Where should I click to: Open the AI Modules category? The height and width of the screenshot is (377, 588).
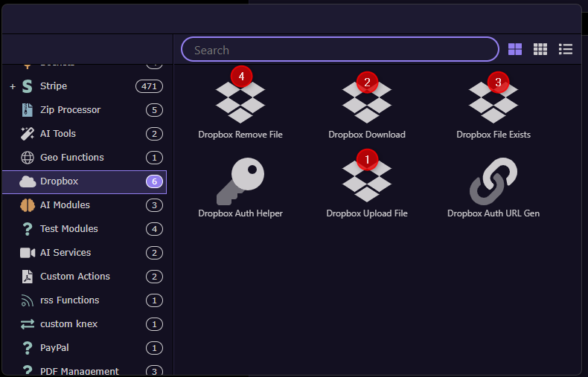[65, 205]
